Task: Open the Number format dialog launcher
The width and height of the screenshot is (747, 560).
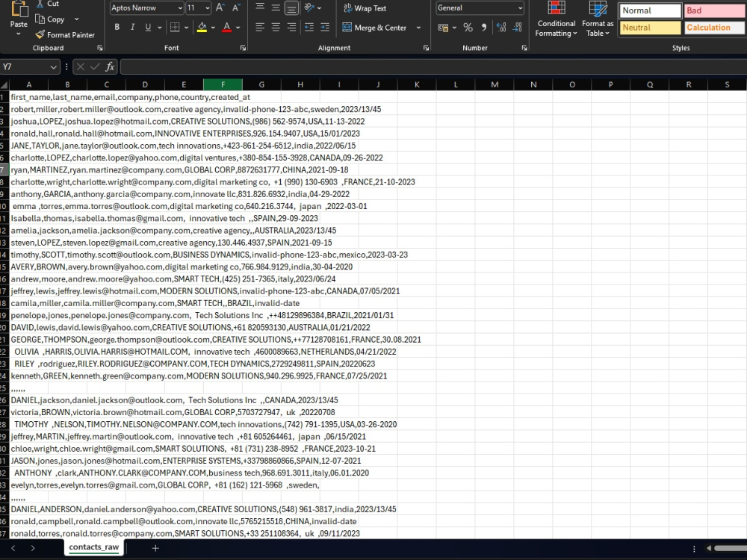Action: coord(524,48)
